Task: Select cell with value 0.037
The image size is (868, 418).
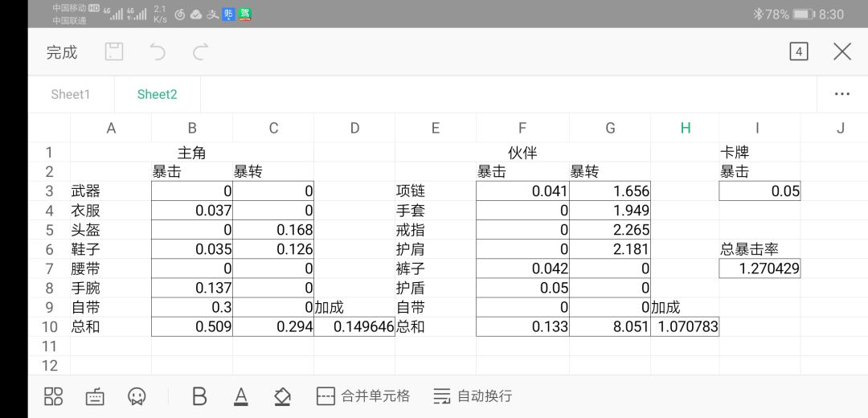Action: [x=192, y=211]
